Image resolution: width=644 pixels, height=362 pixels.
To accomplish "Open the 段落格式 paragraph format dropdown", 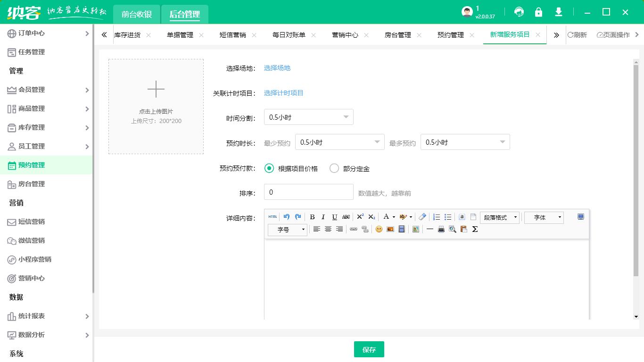I will (x=499, y=217).
